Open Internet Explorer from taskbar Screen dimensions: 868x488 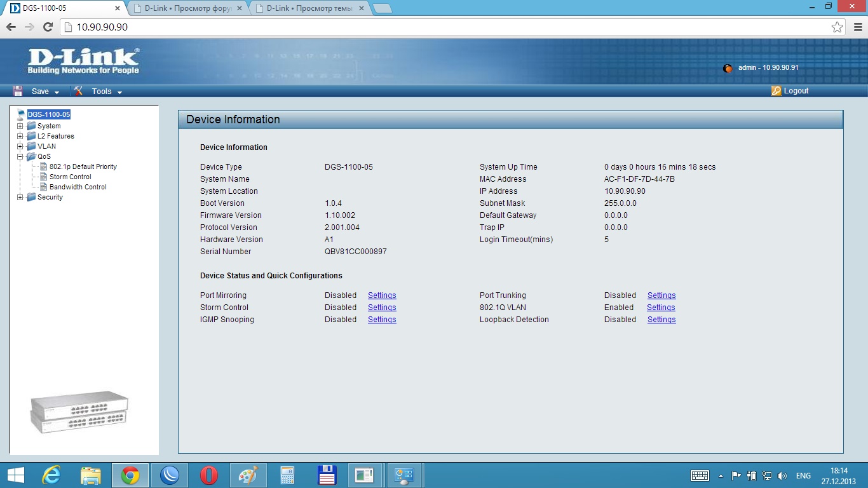click(x=51, y=475)
